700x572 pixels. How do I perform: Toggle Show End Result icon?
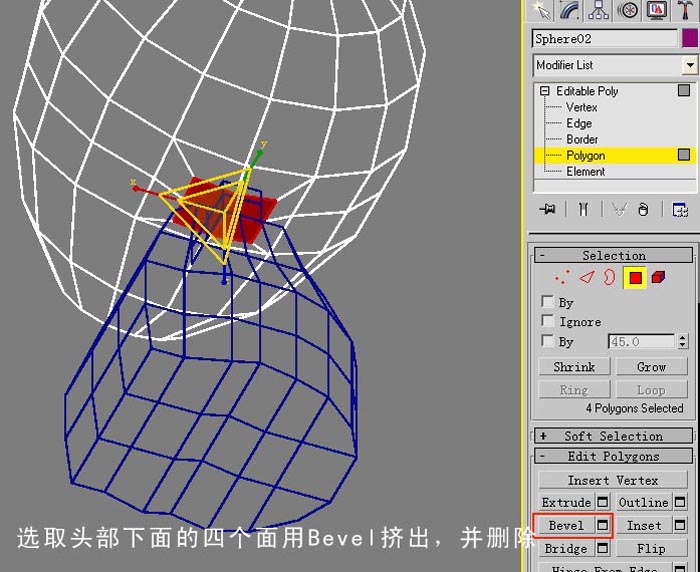(x=583, y=209)
